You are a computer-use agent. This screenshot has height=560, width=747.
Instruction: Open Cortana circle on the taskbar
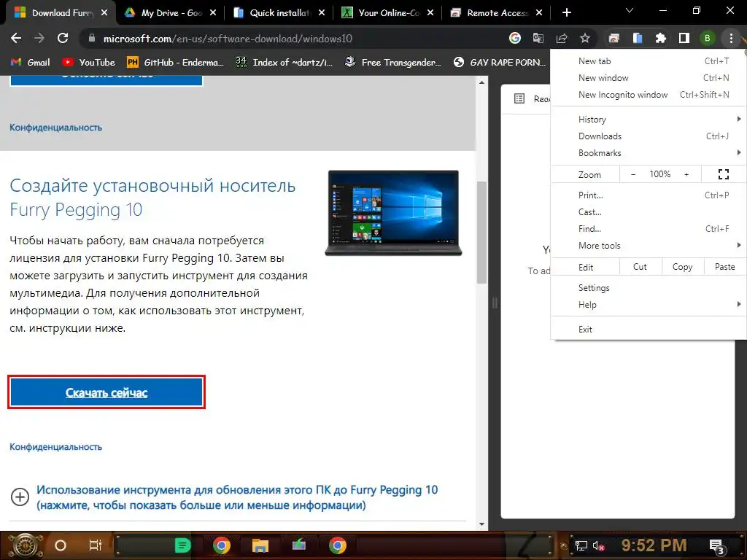(x=61, y=545)
